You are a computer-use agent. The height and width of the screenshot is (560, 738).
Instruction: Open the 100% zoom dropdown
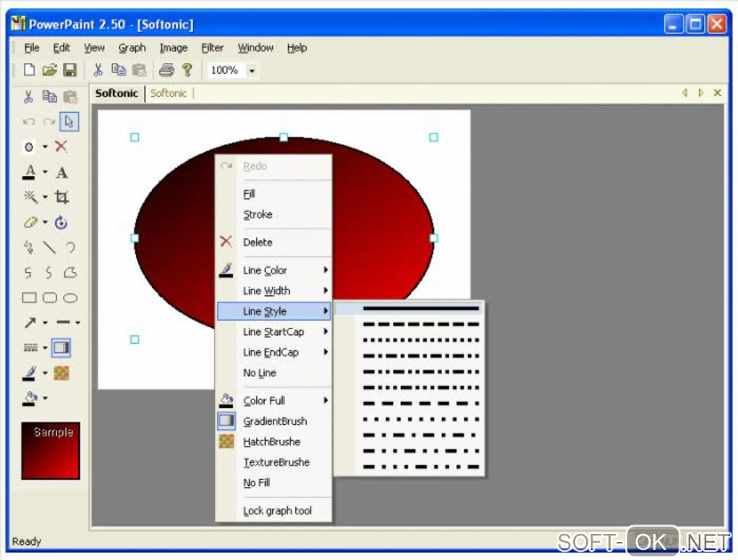252,71
